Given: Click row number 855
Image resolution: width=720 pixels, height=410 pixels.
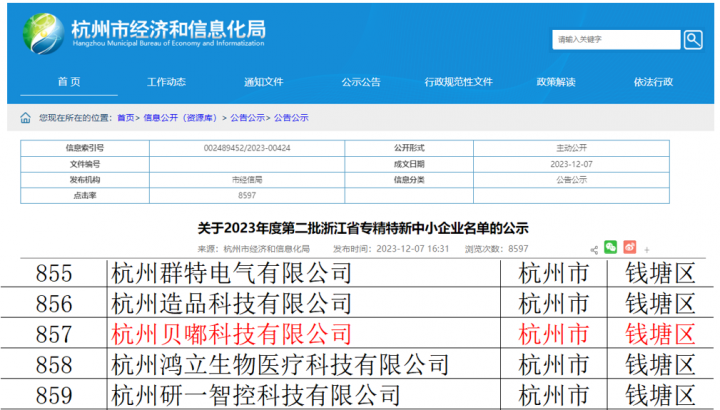Looking at the screenshot, I should coord(54,273).
